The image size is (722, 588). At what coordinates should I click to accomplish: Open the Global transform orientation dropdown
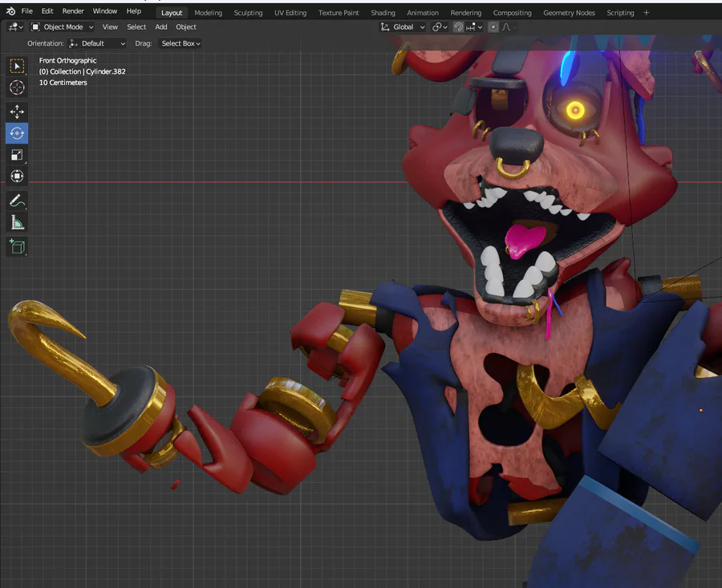point(403,27)
